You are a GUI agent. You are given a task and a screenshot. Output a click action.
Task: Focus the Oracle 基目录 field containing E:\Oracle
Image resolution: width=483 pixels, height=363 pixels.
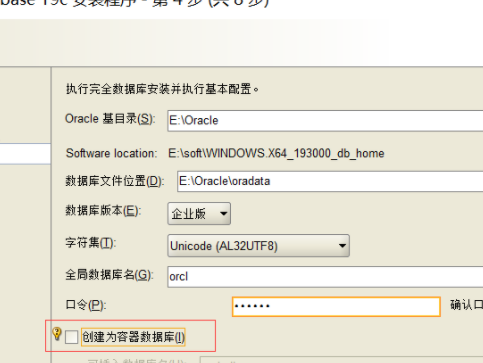pos(325,120)
